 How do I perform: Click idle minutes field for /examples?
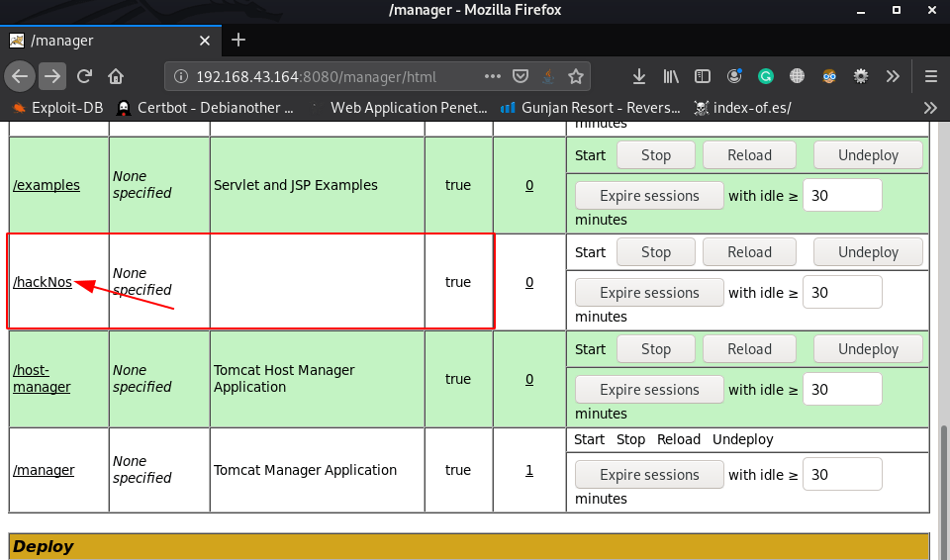pyautogui.click(x=842, y=195)
